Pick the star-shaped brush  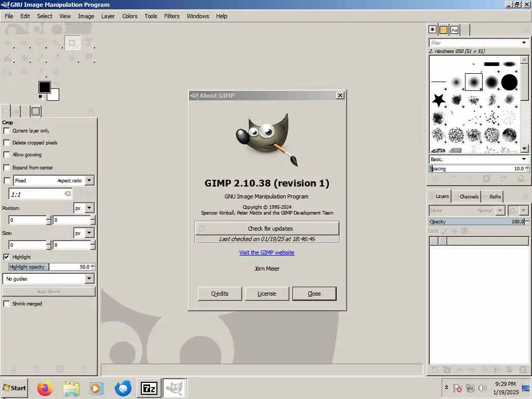[x=438, y=100]
